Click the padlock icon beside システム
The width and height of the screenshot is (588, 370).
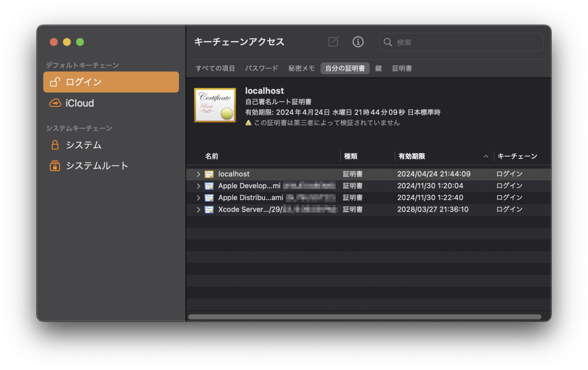coord(55,145)
